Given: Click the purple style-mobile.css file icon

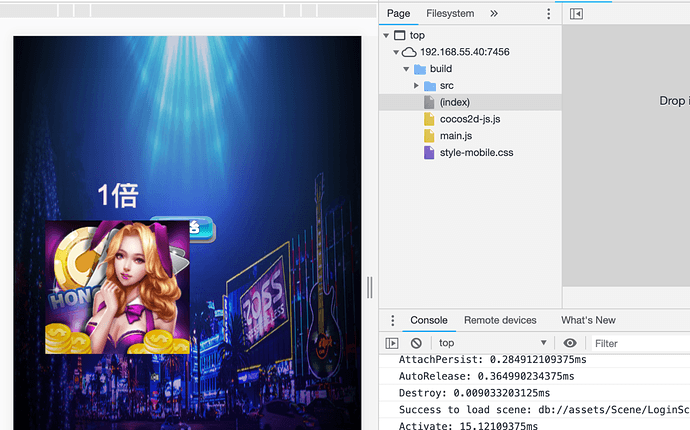Looking at the screenshot, I should [429, 153].
